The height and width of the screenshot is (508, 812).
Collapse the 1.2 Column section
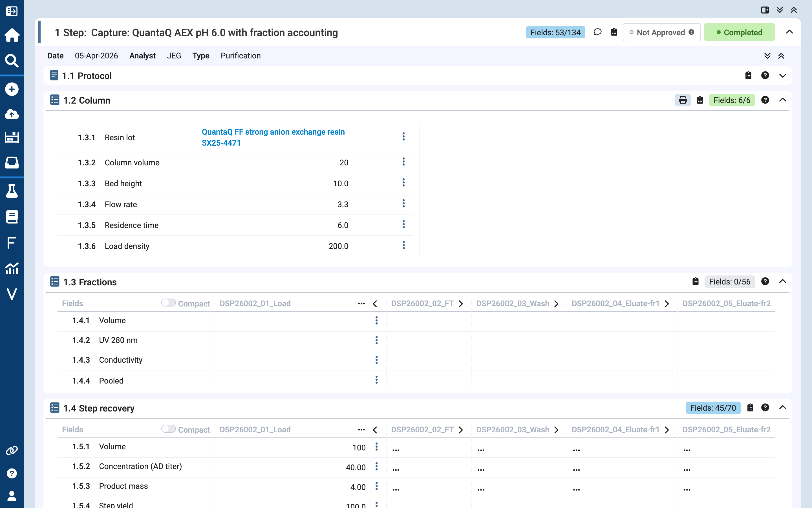783,100
